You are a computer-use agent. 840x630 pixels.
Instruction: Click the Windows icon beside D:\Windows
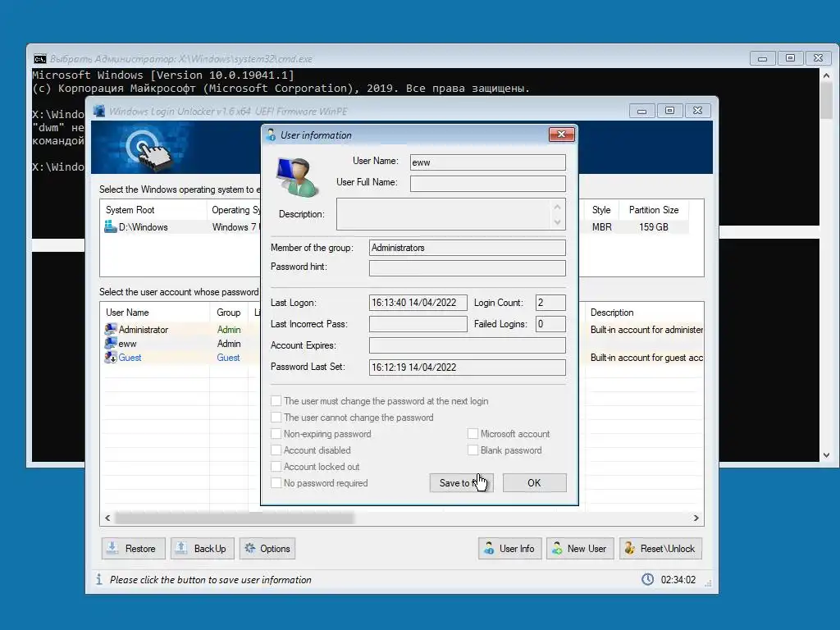(x=111, y=226)
